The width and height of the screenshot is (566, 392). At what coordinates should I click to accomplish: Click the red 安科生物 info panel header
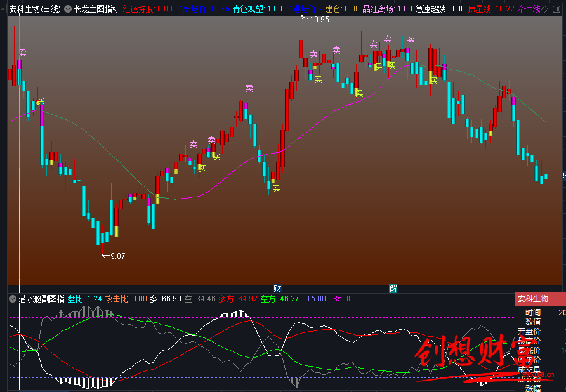click(x=541, y=299)
